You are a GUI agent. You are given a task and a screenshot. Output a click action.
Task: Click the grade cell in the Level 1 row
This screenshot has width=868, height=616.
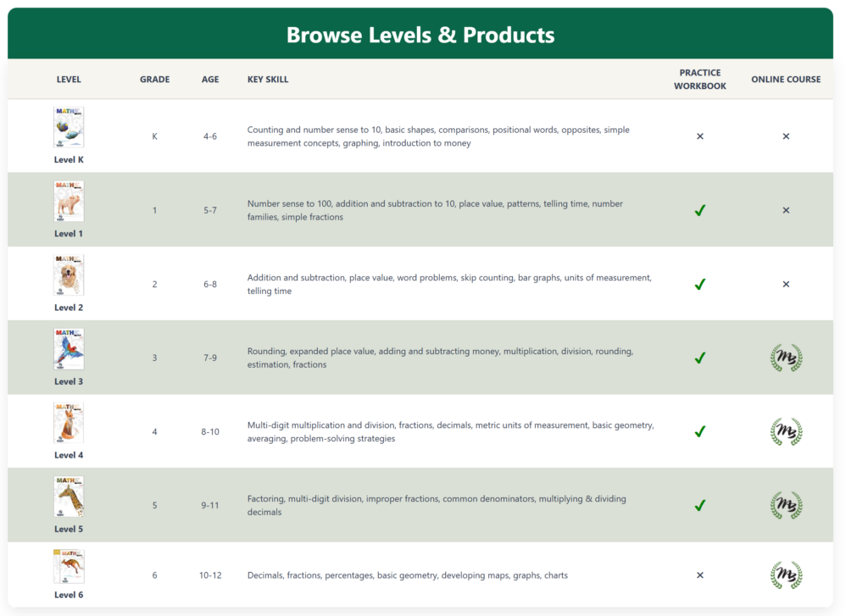[x=154, y=210]
